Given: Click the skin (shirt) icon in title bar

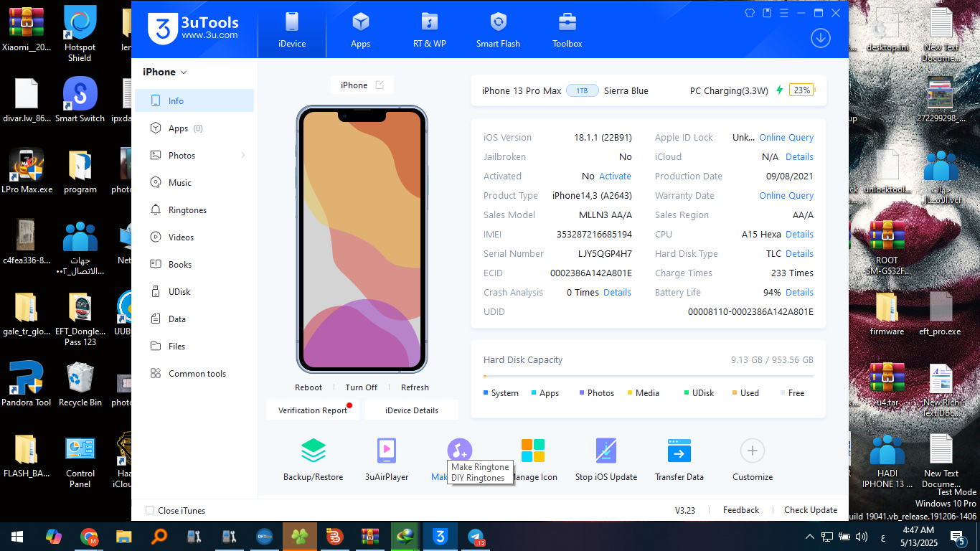Looking at the screenshot, I should coord(750,13).
